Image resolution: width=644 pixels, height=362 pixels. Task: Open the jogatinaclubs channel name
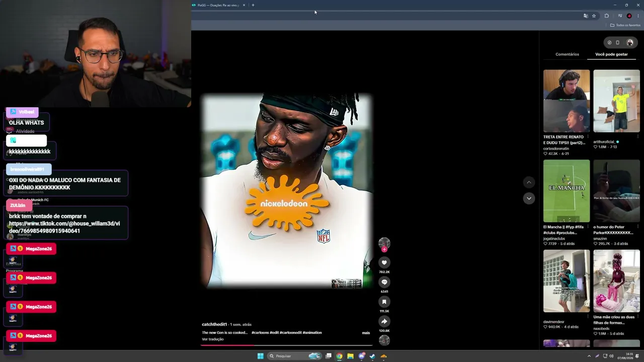click(554, 239)
